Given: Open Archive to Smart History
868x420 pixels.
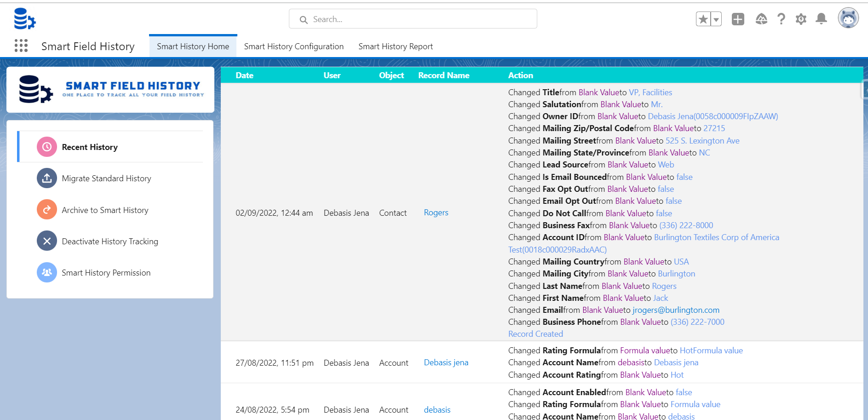Looking at the screenshot, I should point(105,210).
